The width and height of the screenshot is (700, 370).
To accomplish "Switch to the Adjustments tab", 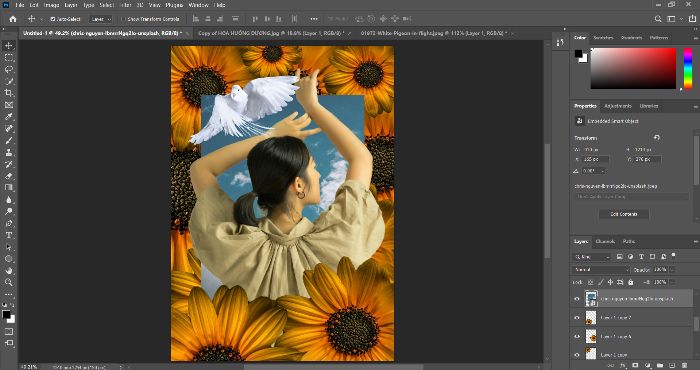I will point(617,106).
